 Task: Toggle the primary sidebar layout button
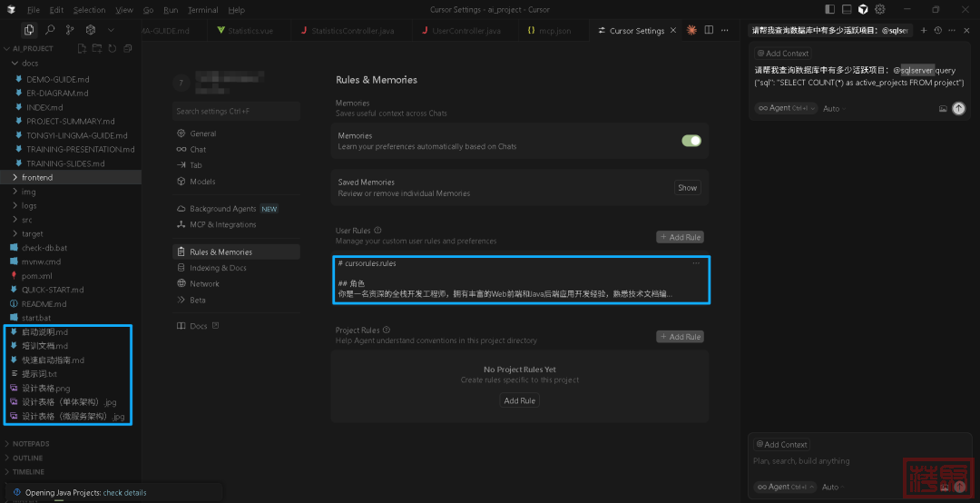(x=830, y=10)
